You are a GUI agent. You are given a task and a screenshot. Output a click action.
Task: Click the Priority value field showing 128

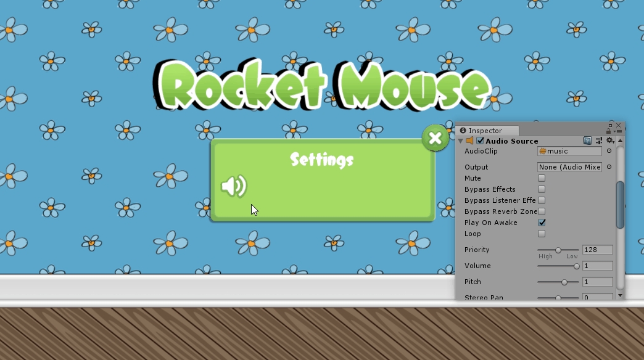click(597, 250)
